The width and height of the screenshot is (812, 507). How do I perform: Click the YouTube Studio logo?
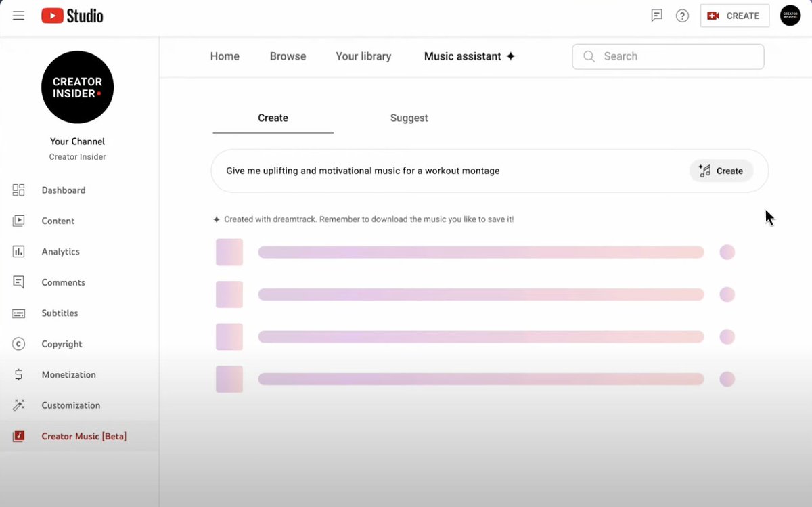(x=72, y=16)
